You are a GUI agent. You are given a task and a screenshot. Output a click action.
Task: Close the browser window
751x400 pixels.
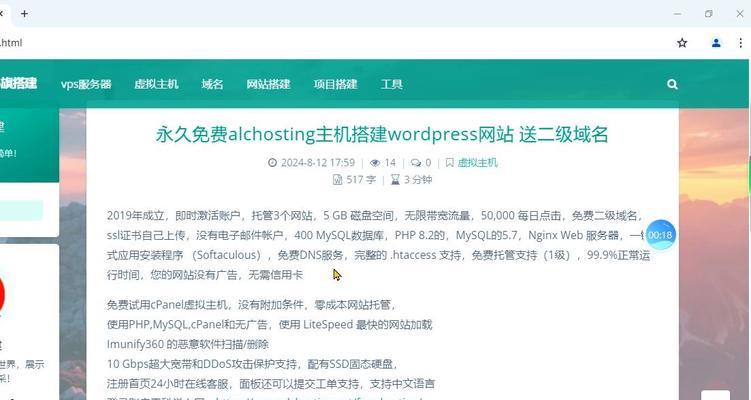click(740, 14)
